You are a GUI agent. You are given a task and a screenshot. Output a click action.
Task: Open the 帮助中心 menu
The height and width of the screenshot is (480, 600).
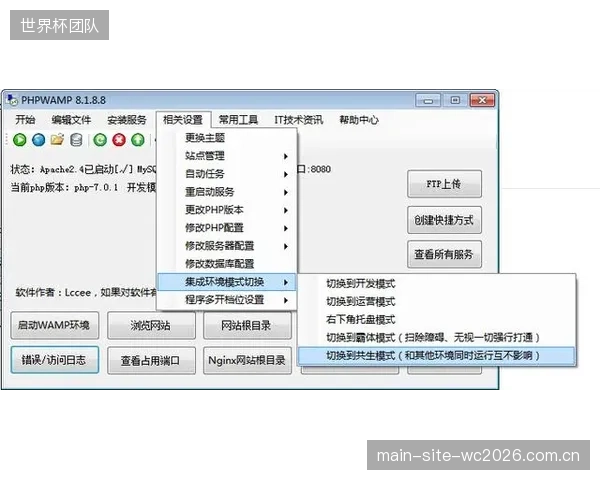[359, 120]
